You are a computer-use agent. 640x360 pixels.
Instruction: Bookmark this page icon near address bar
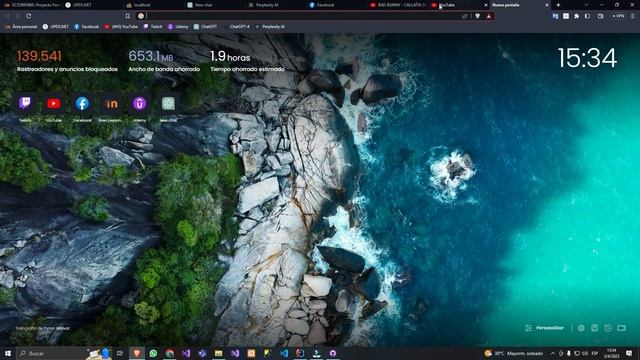pyautogui.click(x=127, y=16)
